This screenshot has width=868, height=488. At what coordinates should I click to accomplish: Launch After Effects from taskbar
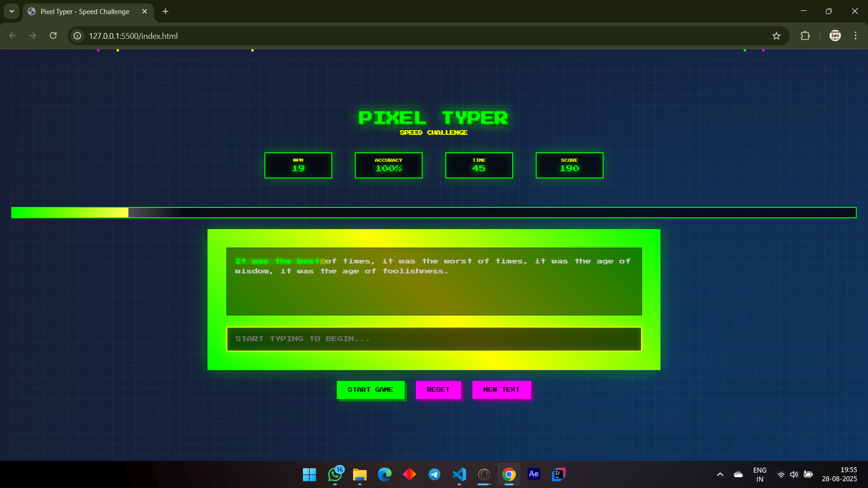533,474
